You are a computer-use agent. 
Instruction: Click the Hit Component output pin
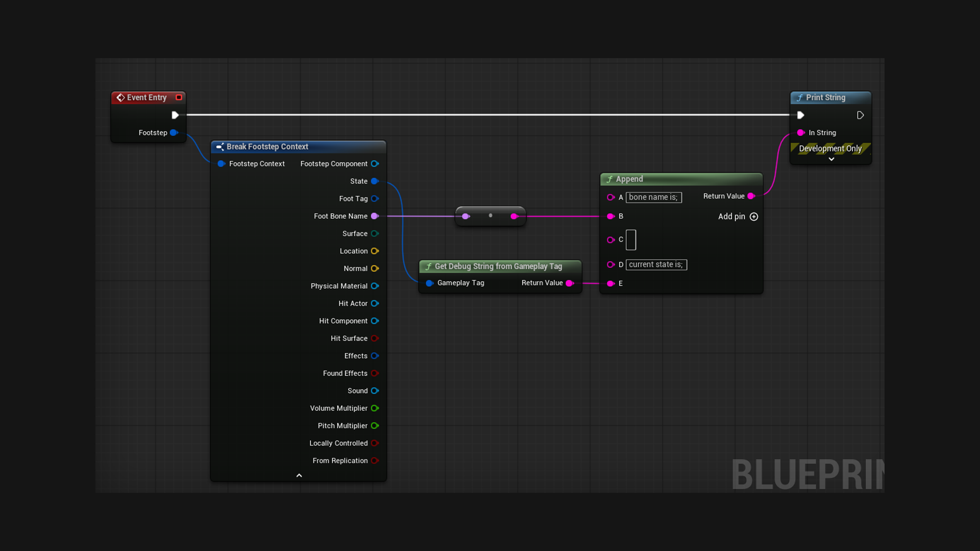tap(375, 321)
